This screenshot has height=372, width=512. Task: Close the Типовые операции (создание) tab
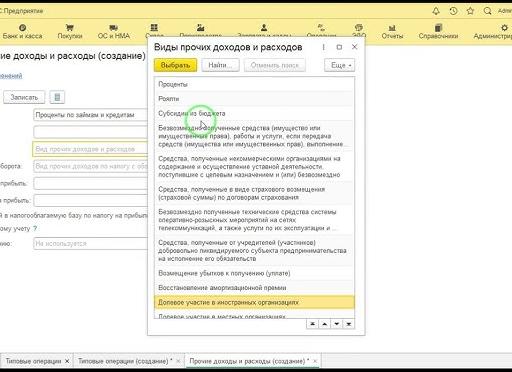[x=178, y=361]
